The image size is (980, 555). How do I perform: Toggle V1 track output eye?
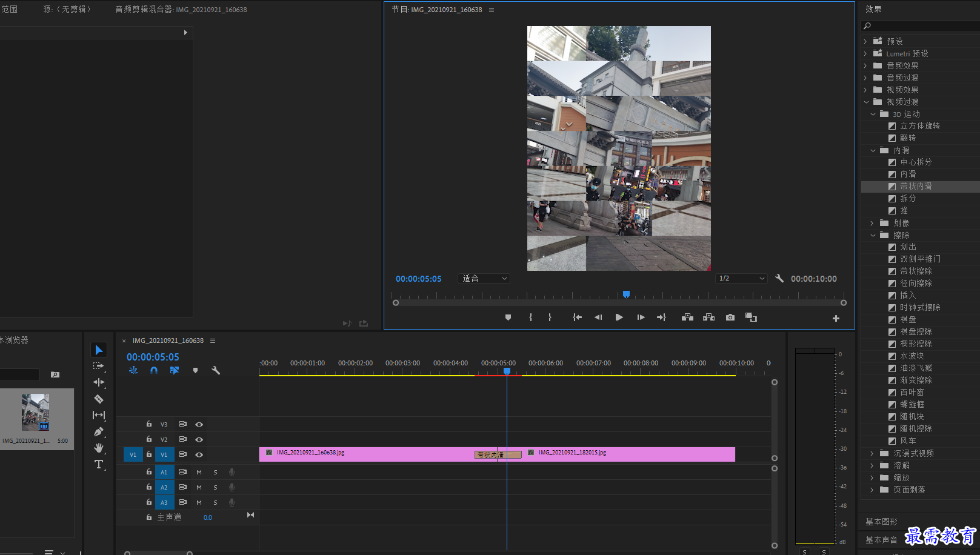pyautogui.click(x=199, y=454)
